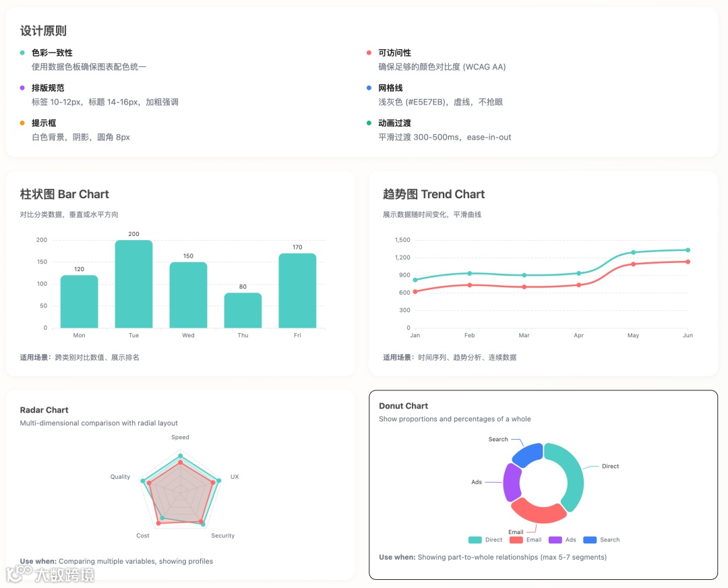Click the red bullet beside 可访问性
The image size is (728, 588).
369,53
